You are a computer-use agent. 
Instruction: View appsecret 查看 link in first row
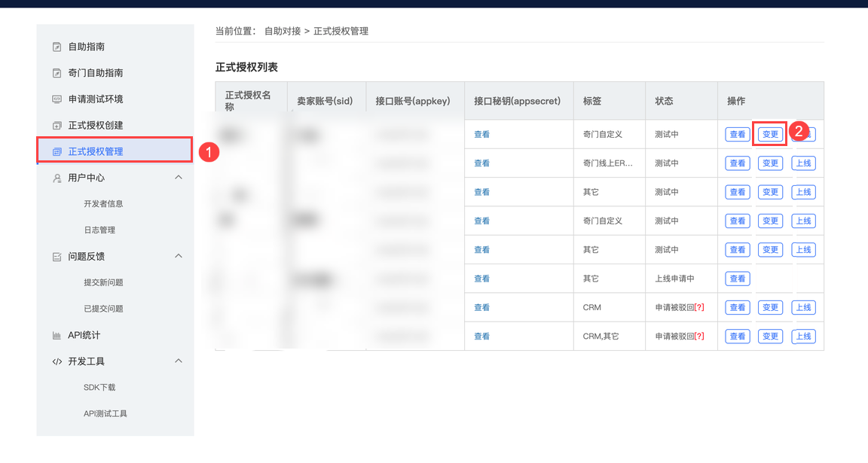point(481,135)
